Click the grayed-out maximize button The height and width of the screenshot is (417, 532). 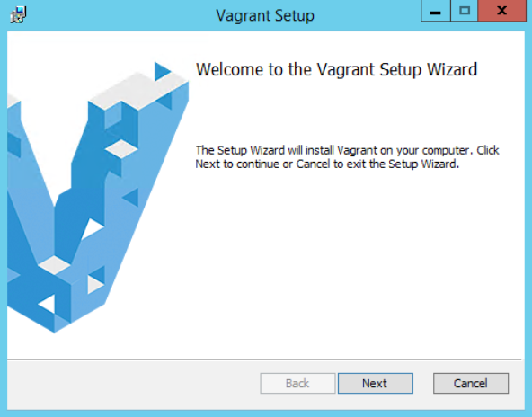click(465, 11)
